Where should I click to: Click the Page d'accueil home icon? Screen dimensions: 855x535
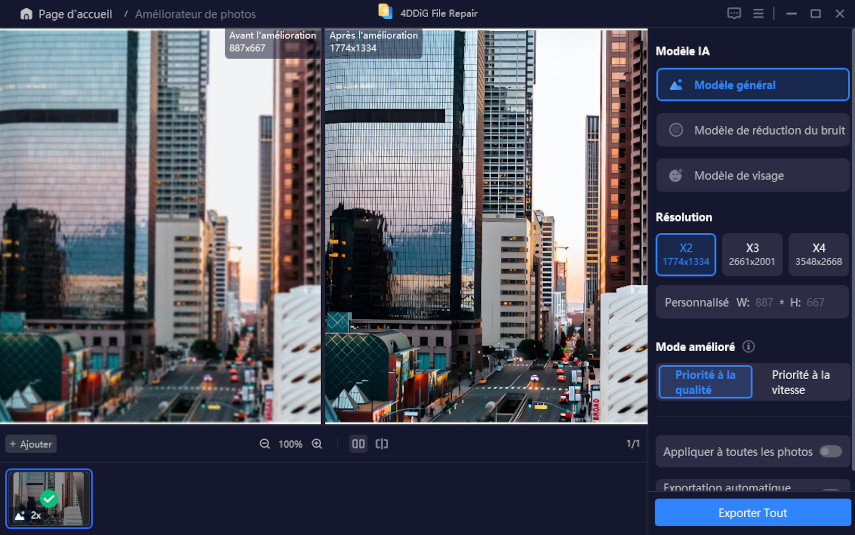coord(26,14)
